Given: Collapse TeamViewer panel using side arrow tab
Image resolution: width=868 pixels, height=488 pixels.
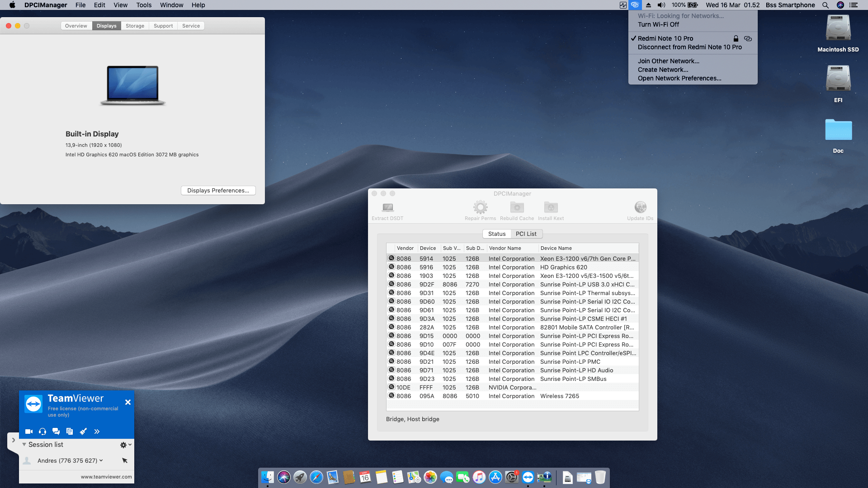Looking at the screenshot, I should click(x=13, y=440).
